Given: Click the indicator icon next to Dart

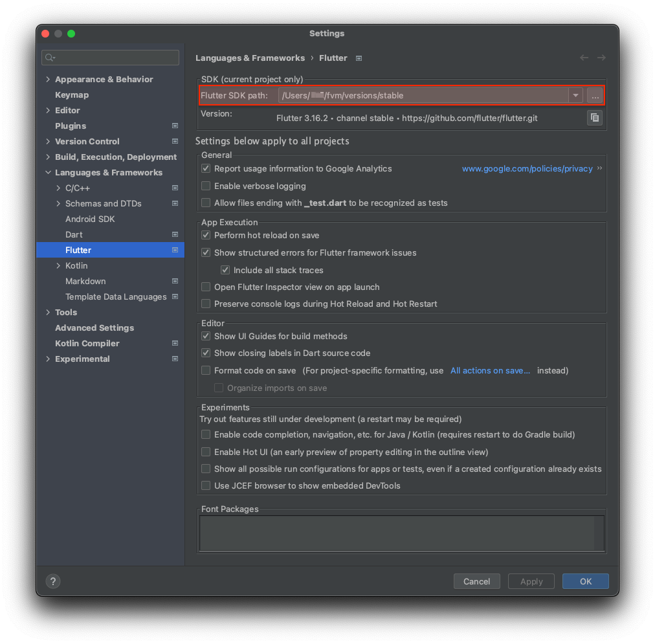Looking at the screenshot, I should click(x=175, y=234).
